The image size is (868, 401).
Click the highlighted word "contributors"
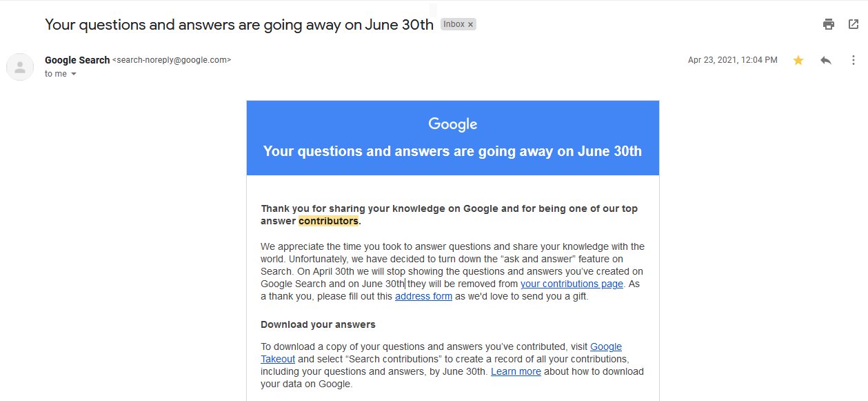(x=328, y=221)
